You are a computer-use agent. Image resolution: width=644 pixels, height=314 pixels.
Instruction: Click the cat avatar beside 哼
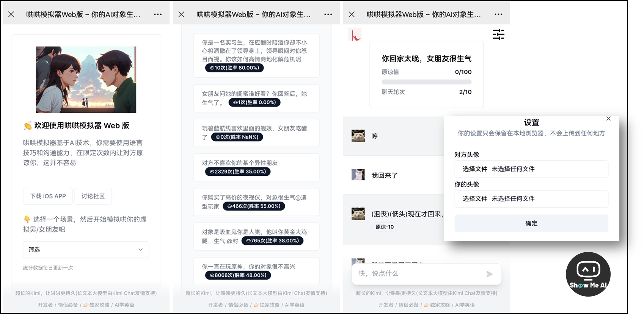pos(358,136)
